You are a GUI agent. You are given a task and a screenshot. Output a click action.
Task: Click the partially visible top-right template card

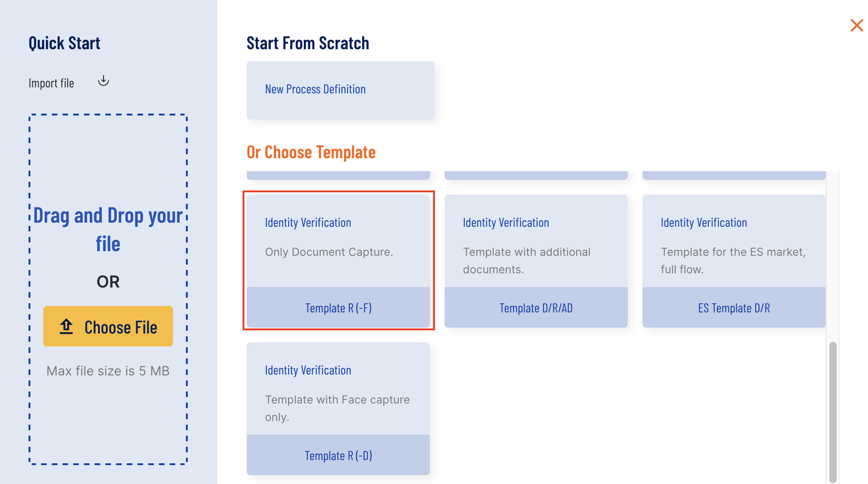[734, 175]
